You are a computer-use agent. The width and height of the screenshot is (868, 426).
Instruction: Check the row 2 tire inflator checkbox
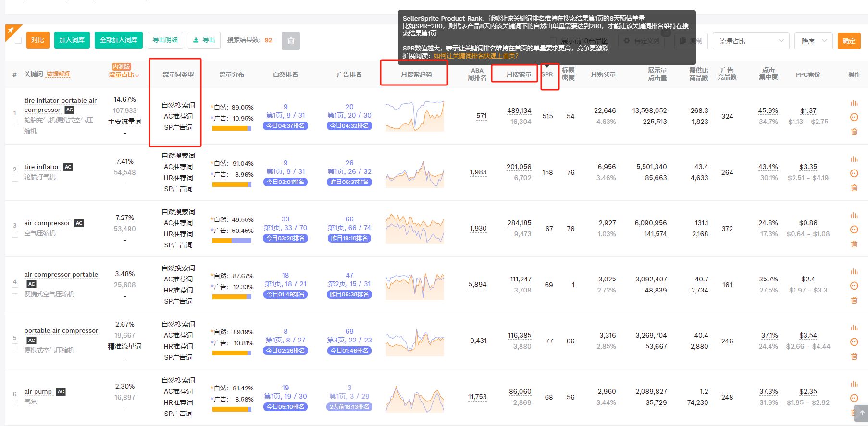(14, 178)
